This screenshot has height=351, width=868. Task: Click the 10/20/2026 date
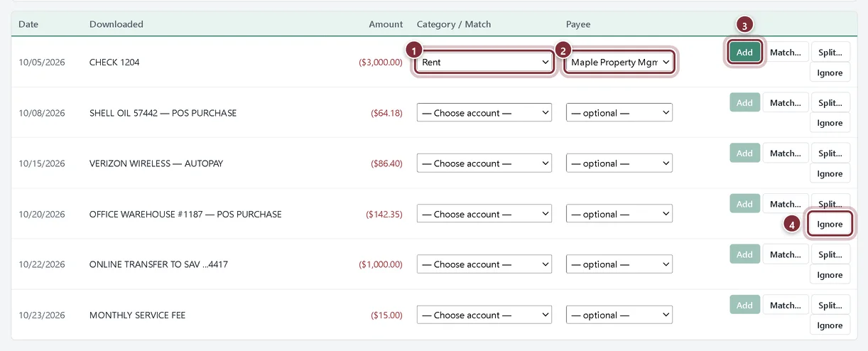(x=42, y=214)
